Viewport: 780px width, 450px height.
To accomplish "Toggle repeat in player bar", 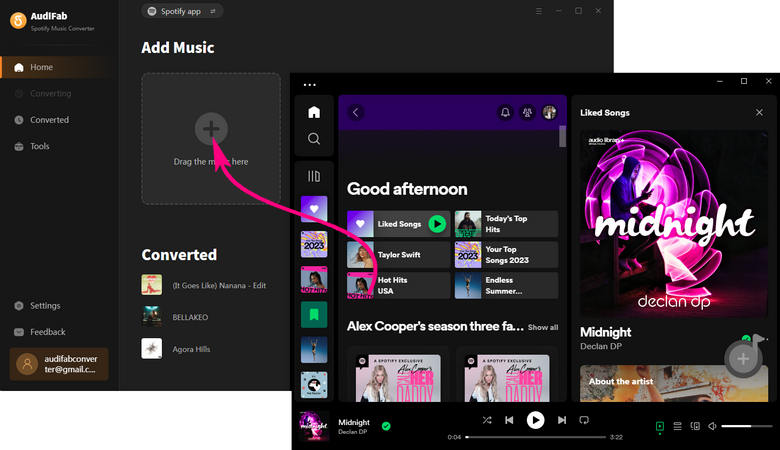I will (584, 420).
